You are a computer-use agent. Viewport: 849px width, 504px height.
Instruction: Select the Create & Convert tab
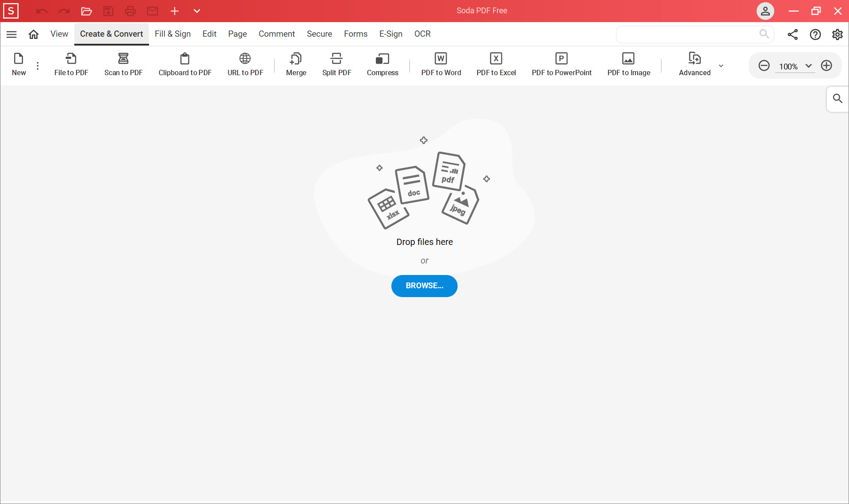[x=111, y=34]
